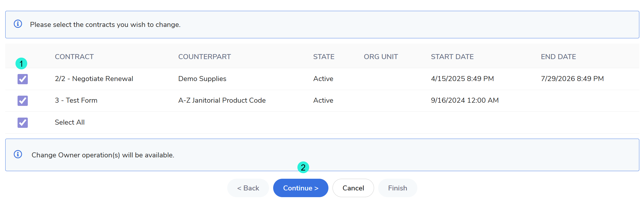
Task: Click the CONTRACT column header
Action: 74,57
